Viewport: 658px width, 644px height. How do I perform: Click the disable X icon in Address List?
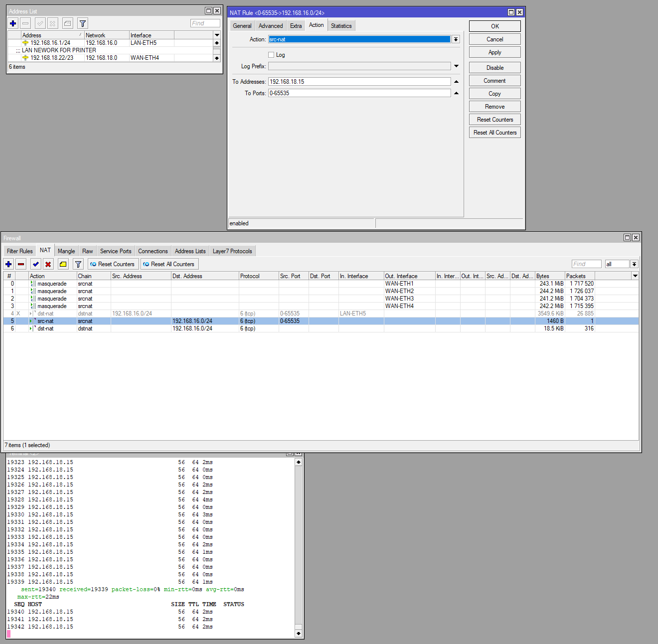pos(53,23)
